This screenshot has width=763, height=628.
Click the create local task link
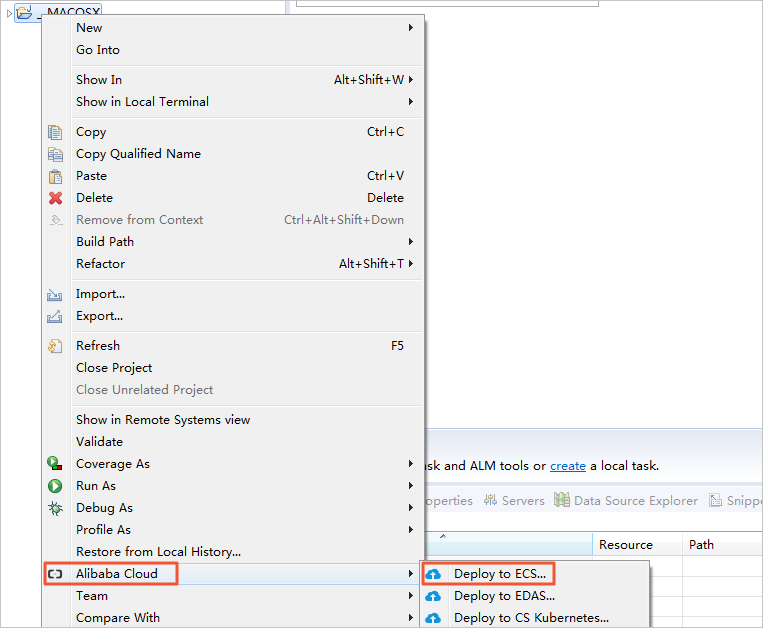click(x=568, y=466)
